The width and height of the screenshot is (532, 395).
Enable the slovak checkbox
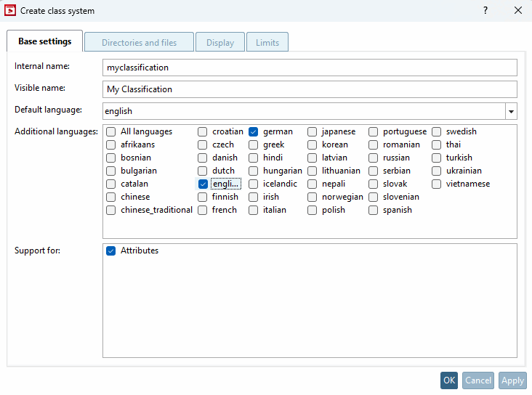(x=374, y=184)
